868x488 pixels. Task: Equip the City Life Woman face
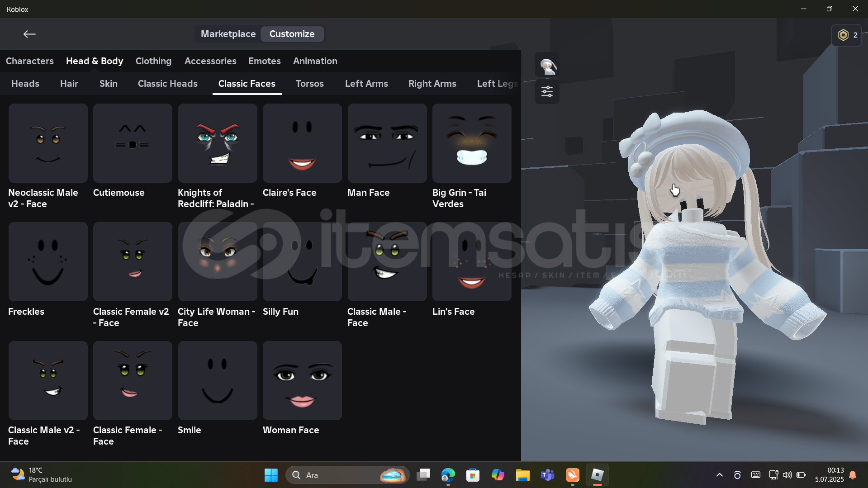[x=218, y=261]
